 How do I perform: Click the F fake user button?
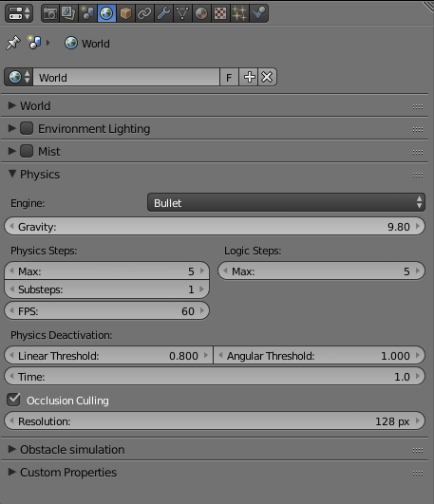[229, 77]
